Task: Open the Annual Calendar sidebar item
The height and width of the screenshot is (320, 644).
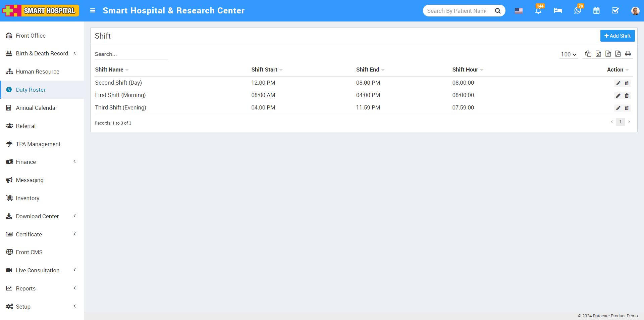Action: 37,107
